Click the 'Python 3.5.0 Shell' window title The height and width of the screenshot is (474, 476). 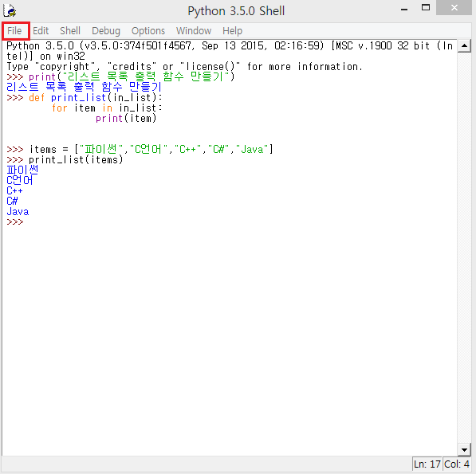click(236, 11)
